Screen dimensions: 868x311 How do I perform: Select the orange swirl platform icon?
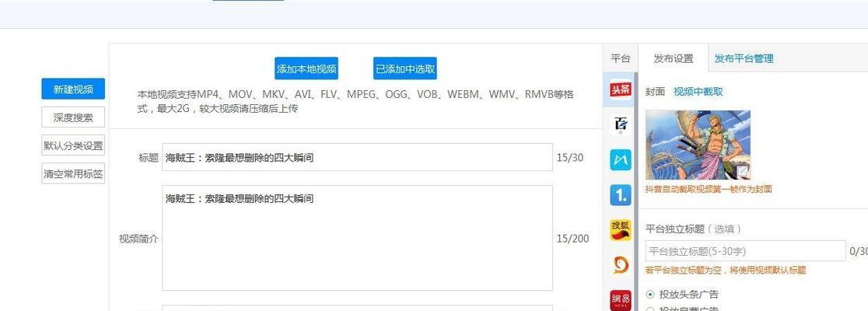coord(620,266)
